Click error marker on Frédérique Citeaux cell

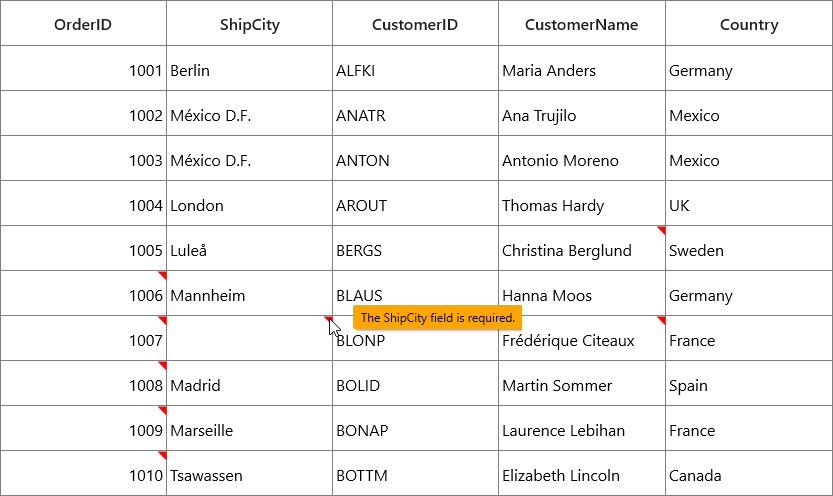click(662, 320)
